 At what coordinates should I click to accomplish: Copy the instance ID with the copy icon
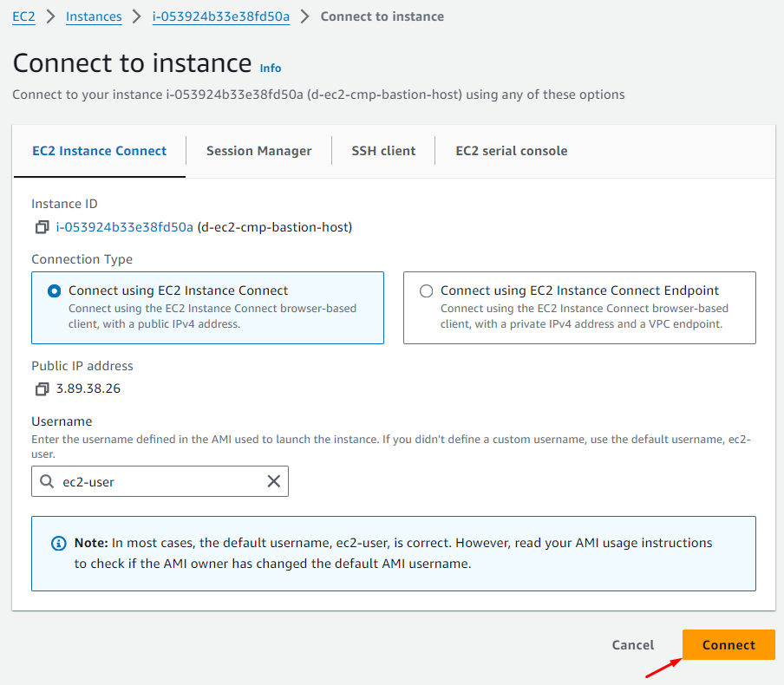[x=42, y=227]
